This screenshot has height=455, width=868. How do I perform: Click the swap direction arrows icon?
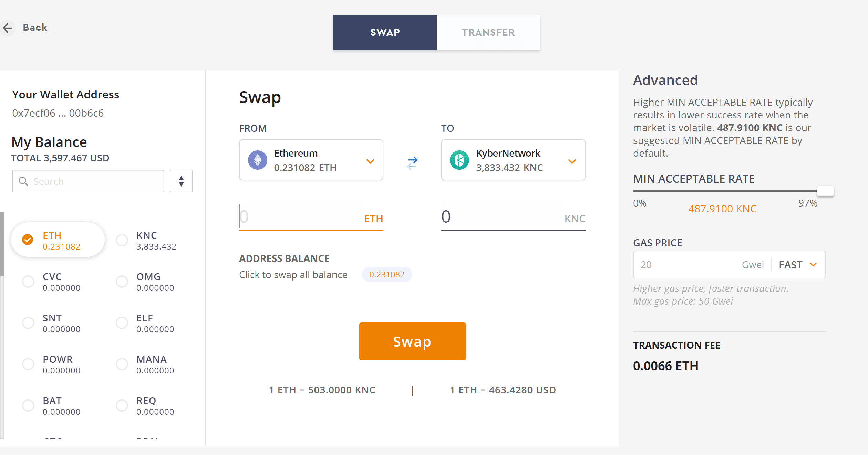click(412, 162)
